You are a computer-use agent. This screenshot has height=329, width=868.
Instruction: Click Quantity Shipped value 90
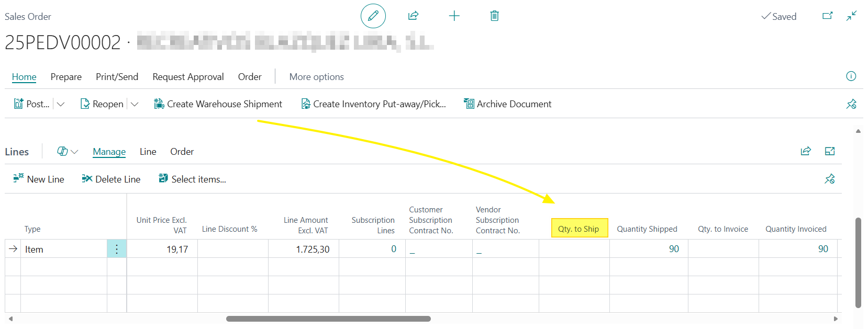[674, 249]
